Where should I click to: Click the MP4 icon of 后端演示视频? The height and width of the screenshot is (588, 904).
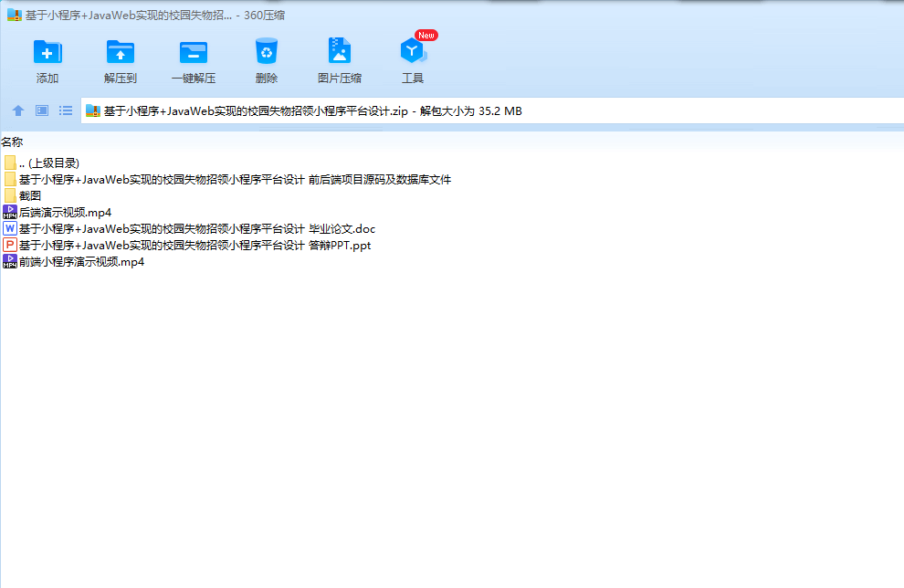click(x=10, y=212)
